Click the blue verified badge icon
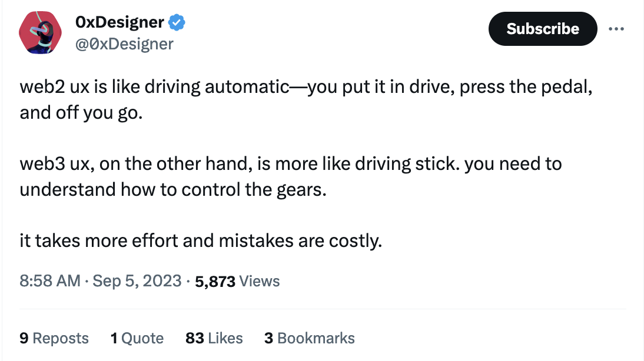The image size is (644, 361). click(x=177, y=22)
